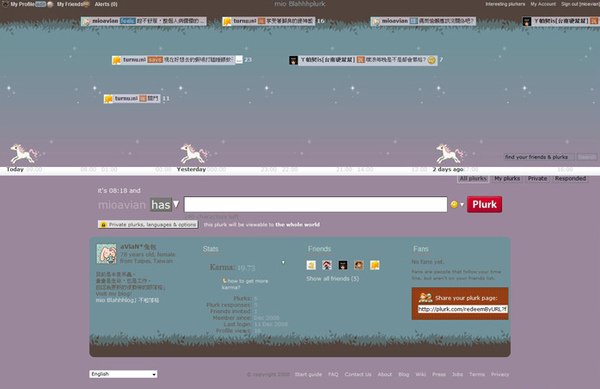Open the 'has' verb dropdown
This screenshot has height=389, width=600.
tap(165, 205)
